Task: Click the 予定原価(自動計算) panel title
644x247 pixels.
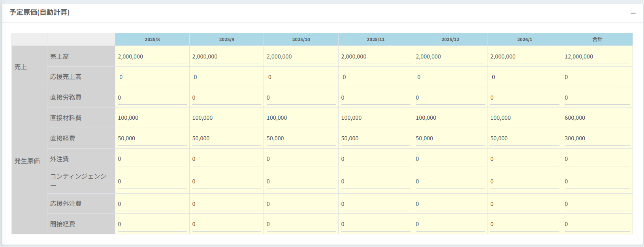Action: tap(40, 13)
